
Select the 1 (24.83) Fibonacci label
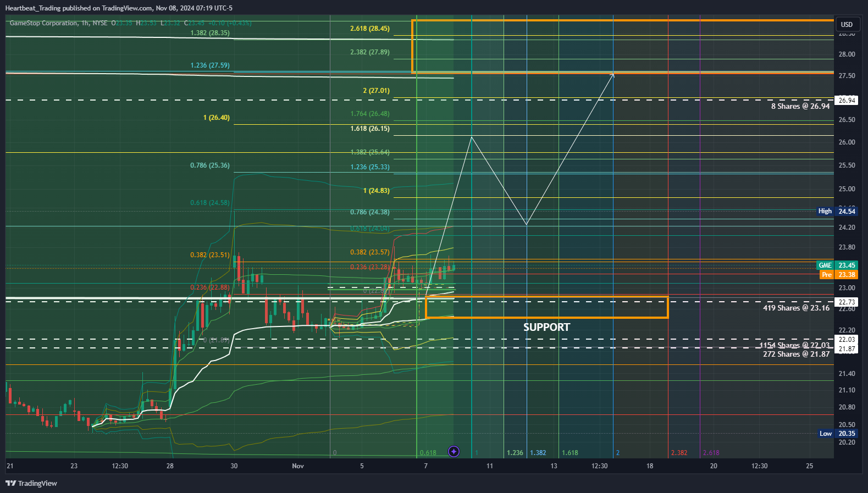coord(377,191)
